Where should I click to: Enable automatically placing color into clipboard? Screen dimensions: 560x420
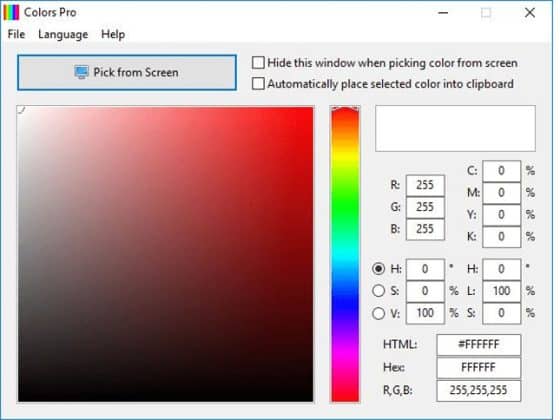258,84
